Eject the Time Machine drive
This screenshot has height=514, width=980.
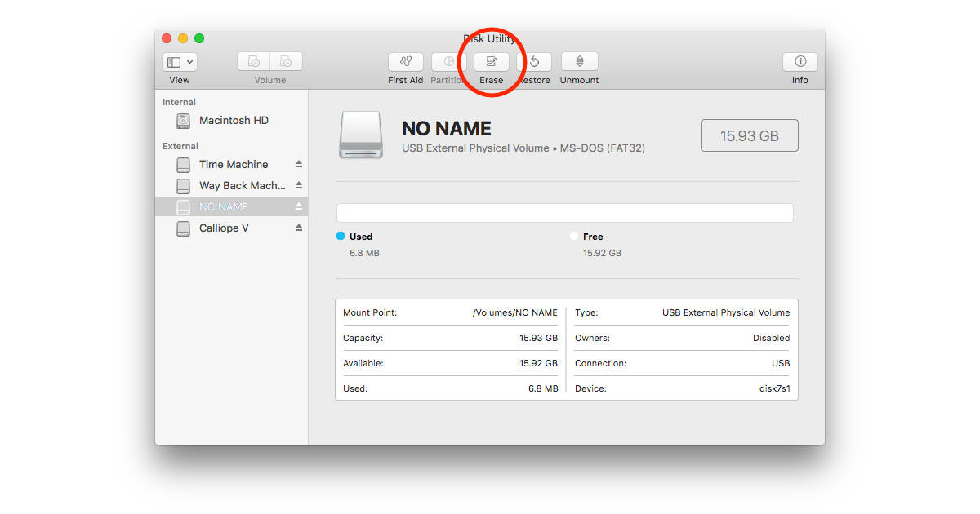301,164
